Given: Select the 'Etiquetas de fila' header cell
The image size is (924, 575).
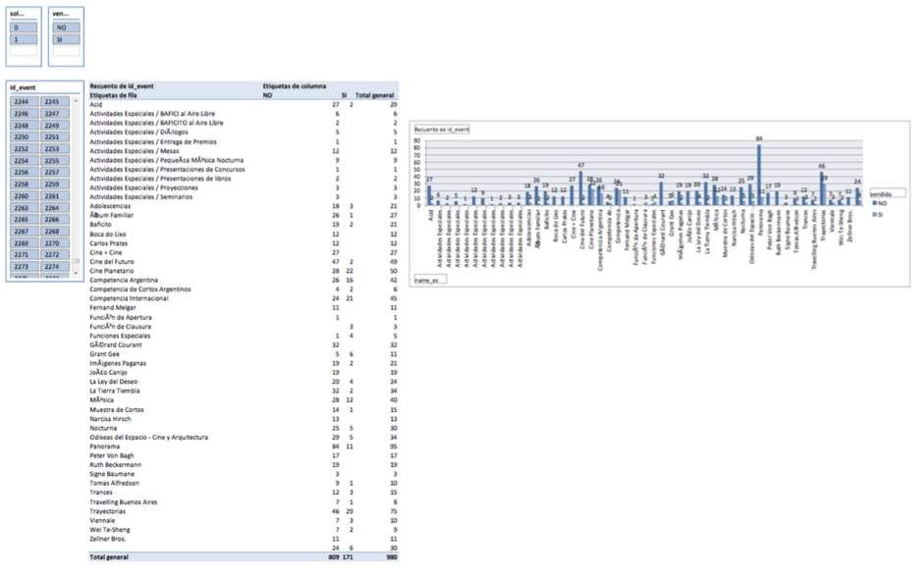Looking at the screenshot, I should tap(113, 95).
